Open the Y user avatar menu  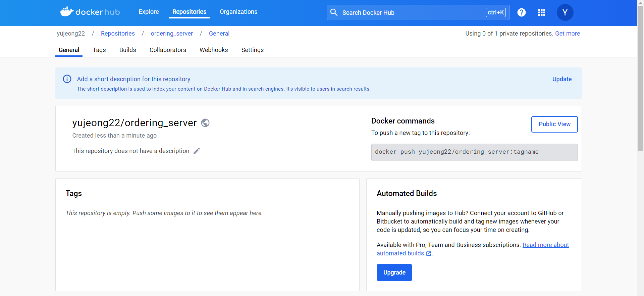coord(565,12)
